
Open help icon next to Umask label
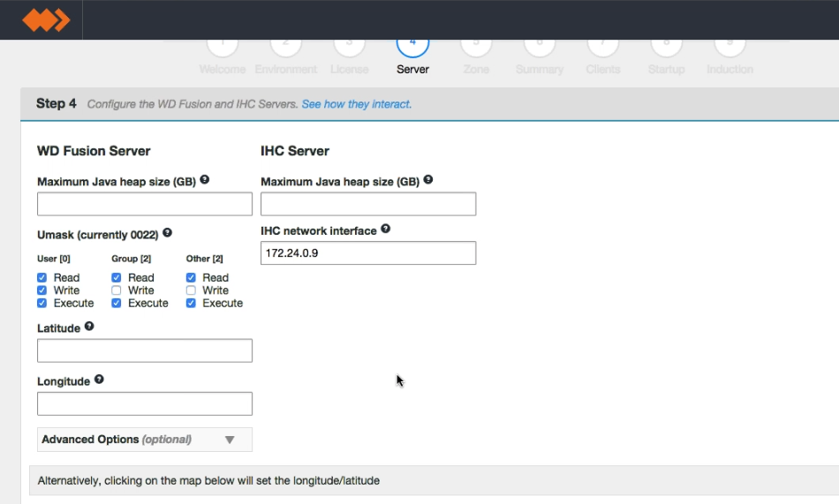click(x=167, y=233)
